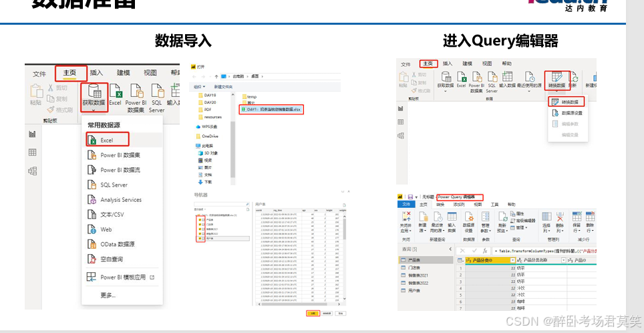Click the formula bar cancel X in Power Query
644x333 pixels.
point(462,250)
